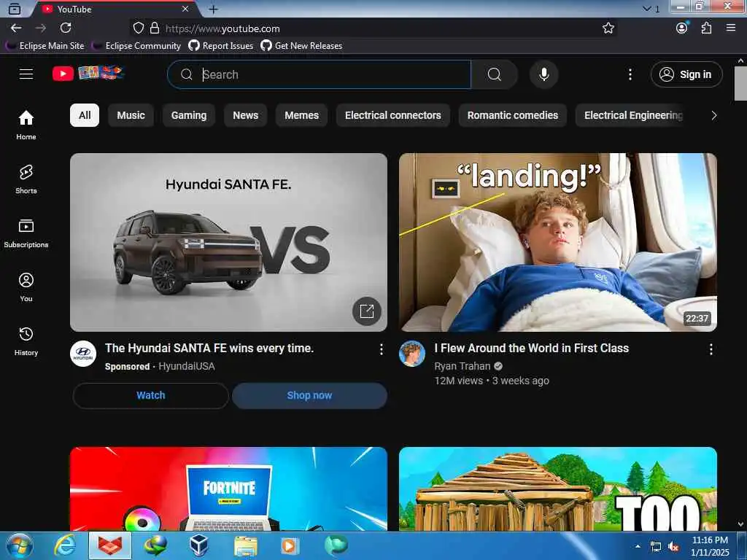The image size is (747, 560).
Task: Open the Windows Start menu
Action: [x=20, y=545]
